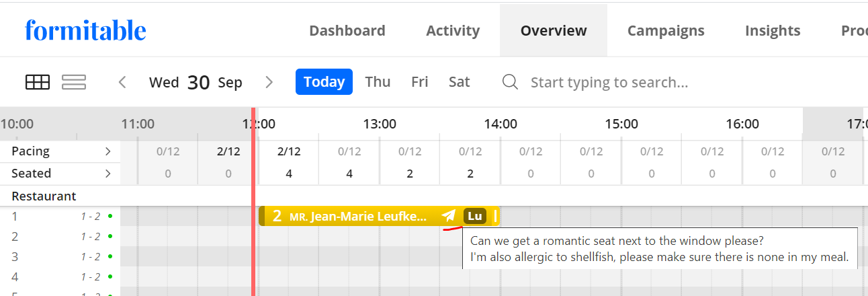Switch to grid view layout icon

pyautogui.click(x=38, y=82)
